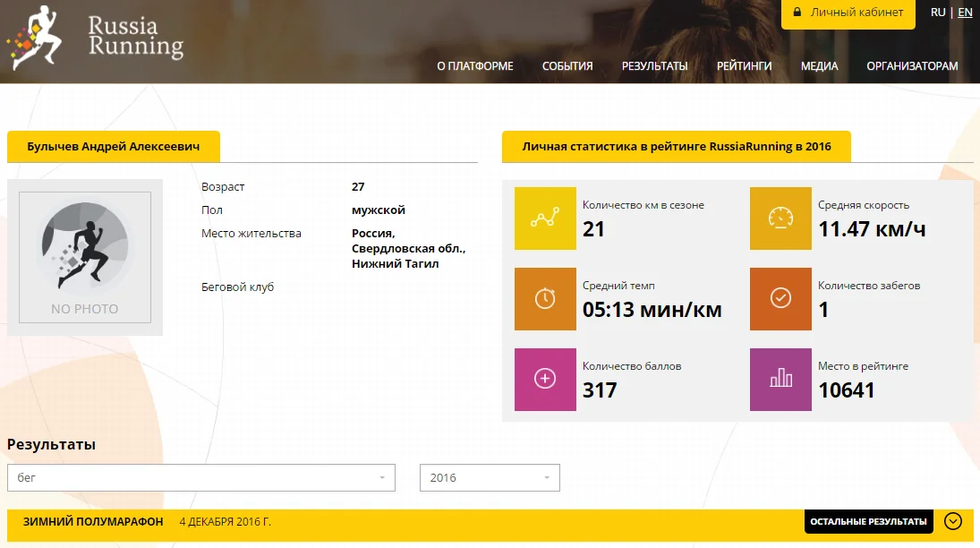The image size is (980, 548).
Task: Click the Russia Running logo
Action: [x=94, y=38]
